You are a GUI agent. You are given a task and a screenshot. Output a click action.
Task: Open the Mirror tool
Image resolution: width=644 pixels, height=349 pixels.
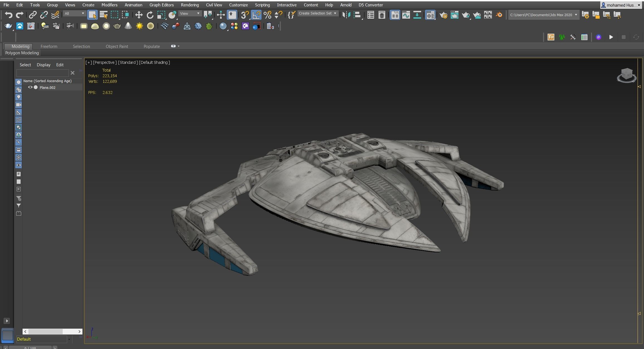[x=346, y=15]
